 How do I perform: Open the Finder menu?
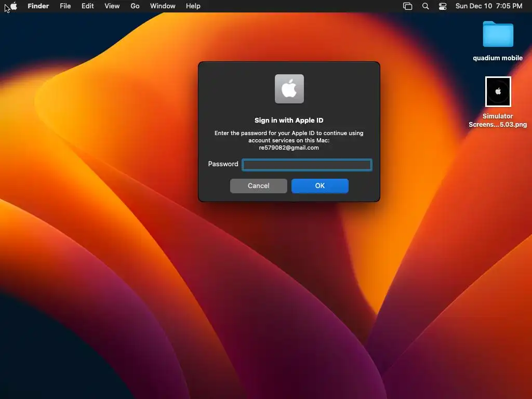(38, 6)
